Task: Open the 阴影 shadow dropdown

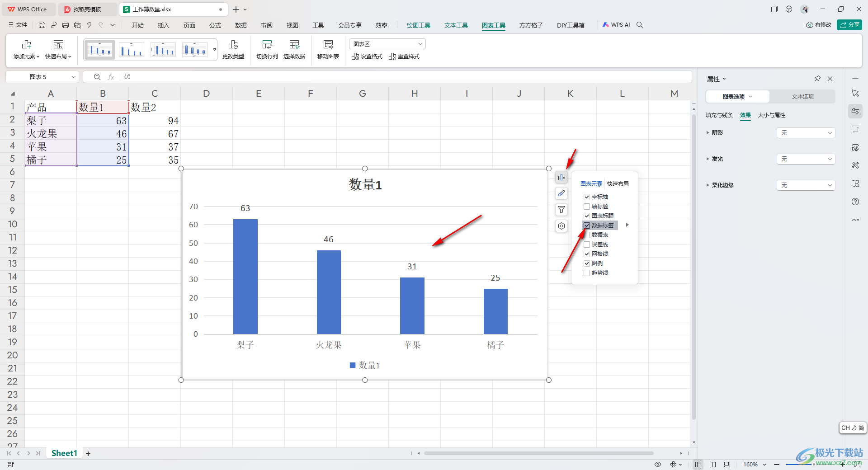Action: (806, 133)
